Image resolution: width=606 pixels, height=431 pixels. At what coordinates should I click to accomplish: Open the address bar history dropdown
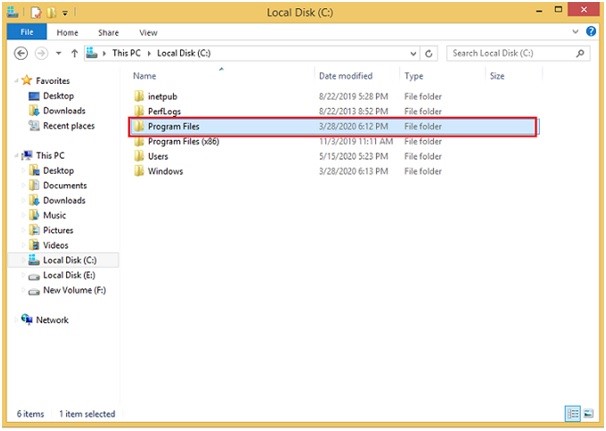point(414,53)
